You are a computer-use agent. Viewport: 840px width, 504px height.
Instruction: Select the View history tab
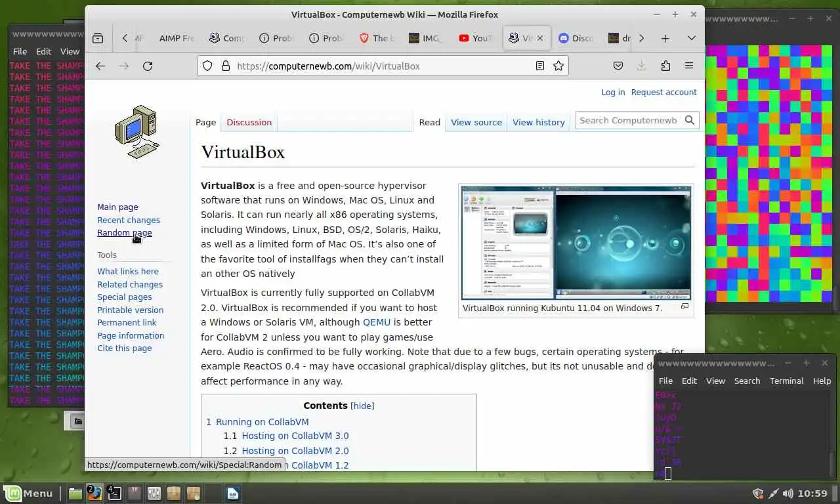pos(539,122)
